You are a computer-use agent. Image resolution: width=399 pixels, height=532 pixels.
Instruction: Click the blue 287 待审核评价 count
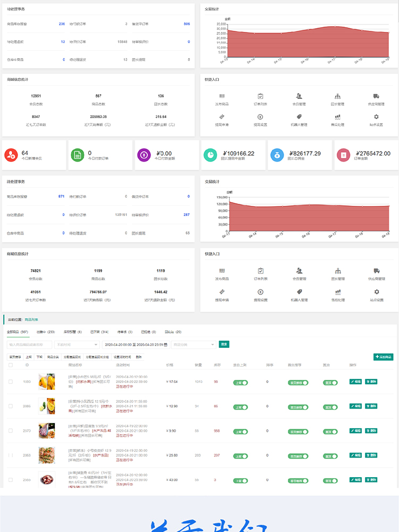pos(187,215)
